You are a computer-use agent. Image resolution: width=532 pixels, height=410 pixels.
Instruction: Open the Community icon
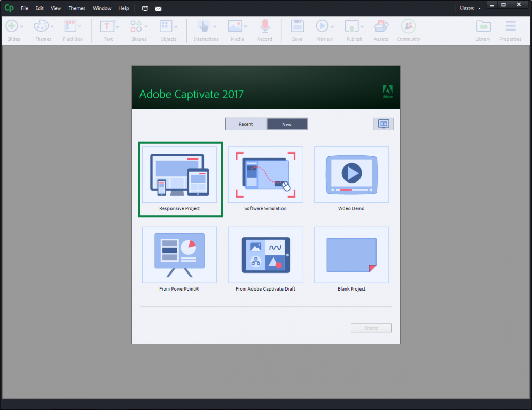pyautogui.click(x=409, y=26)
